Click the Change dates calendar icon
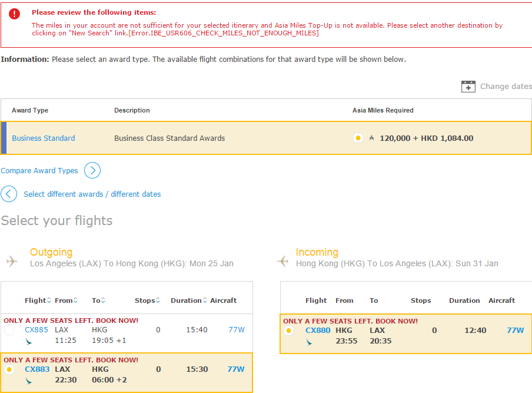The height and width of the screenshot is (393, 532). [x=468, y=86]
